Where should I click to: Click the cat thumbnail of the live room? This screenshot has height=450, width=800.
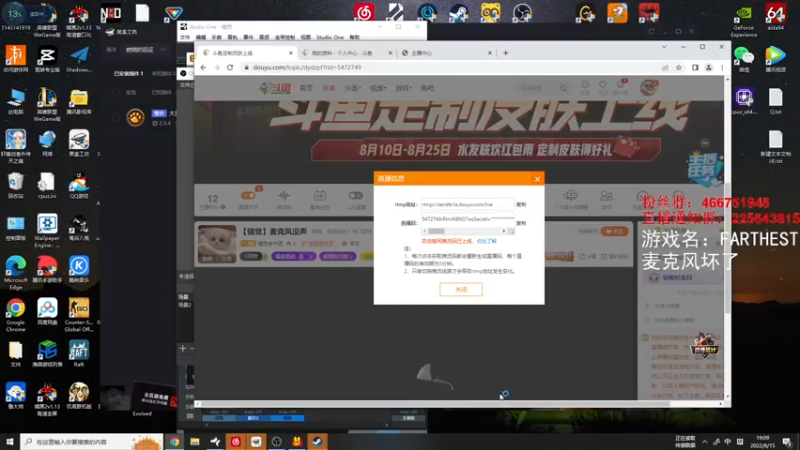tap(217, 244)
